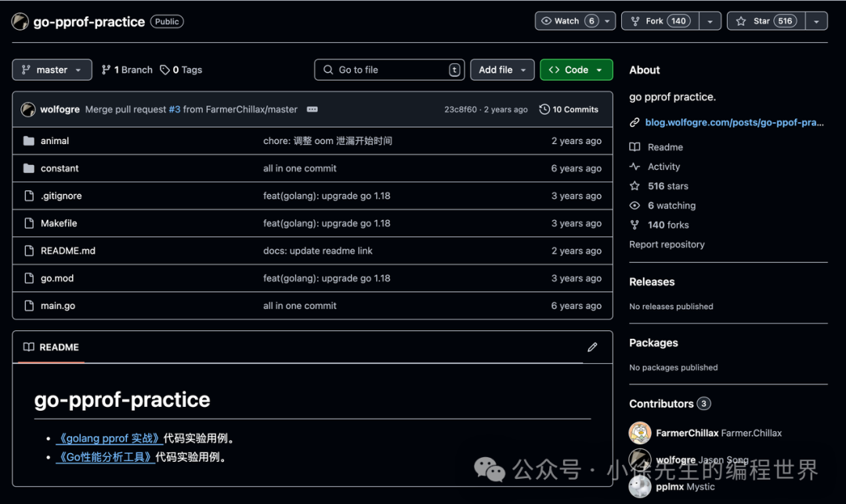The height and width of the screenshot is (504, 846).
Task: Open the animal folder icon
Action: (x=29, y=141)
